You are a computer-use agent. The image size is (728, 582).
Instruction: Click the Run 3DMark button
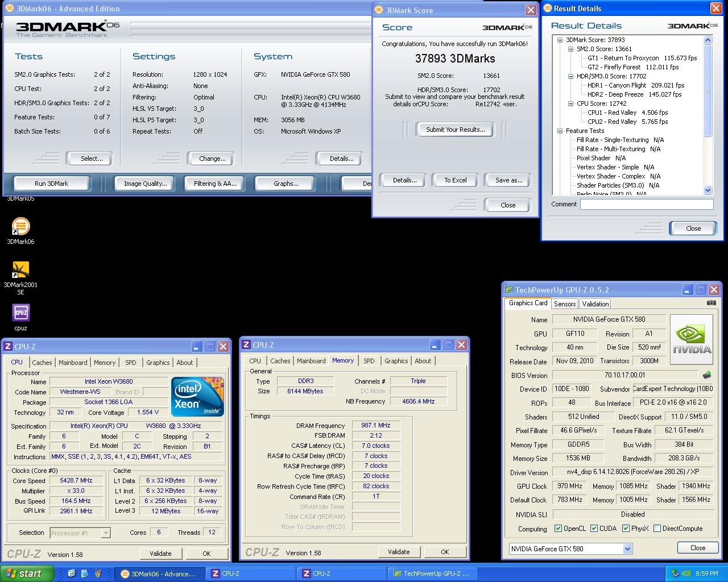[x=51, y=184]
